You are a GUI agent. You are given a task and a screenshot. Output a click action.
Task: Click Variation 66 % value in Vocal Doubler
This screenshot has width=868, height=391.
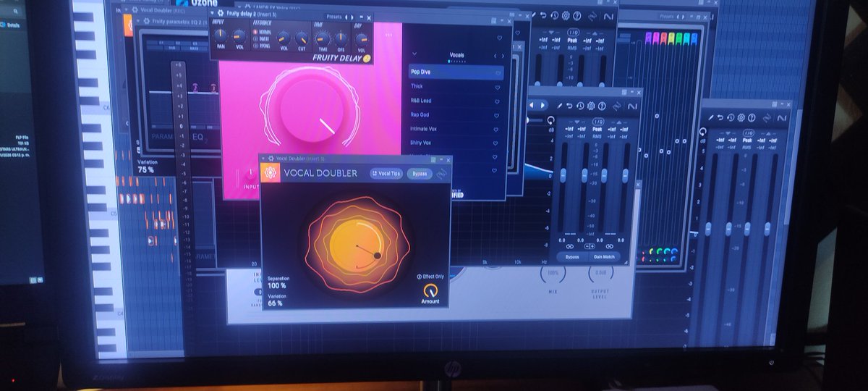coord(275,303)
